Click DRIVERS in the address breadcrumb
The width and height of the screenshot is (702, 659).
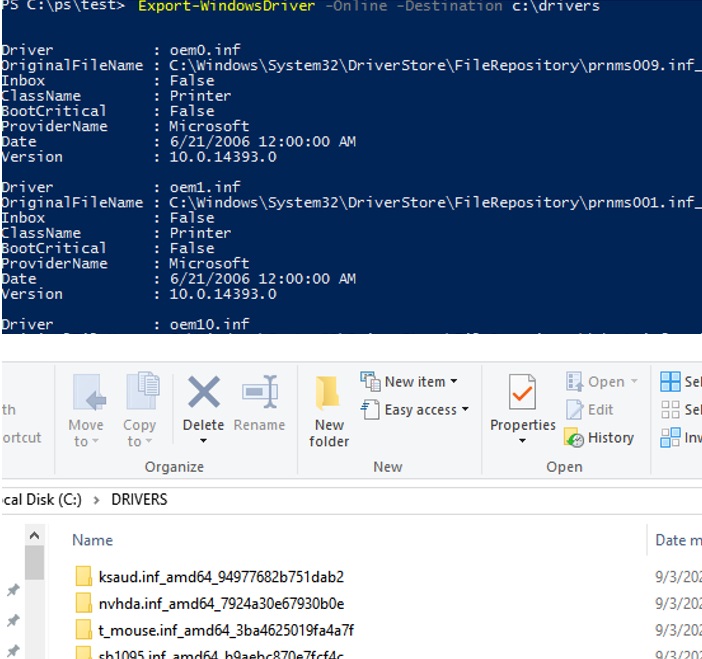point(139,499)
